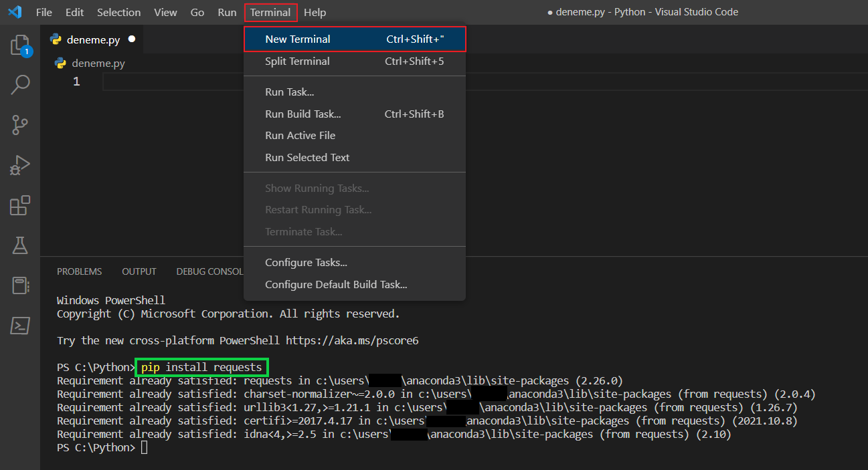Open the Source Control view
Viewport: 868px width, 470px height.
click(x=20, y=124)
